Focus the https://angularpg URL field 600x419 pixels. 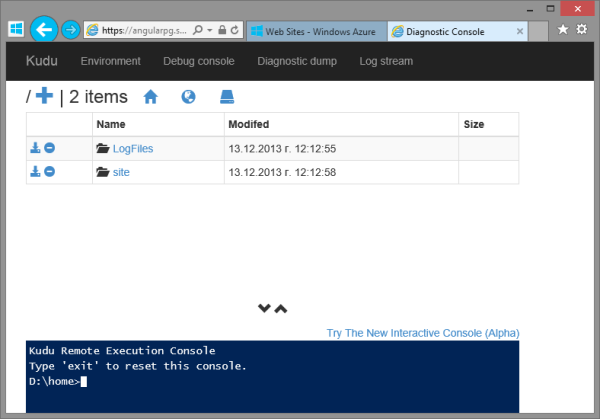pyautogui.click(x=144, y=30)
